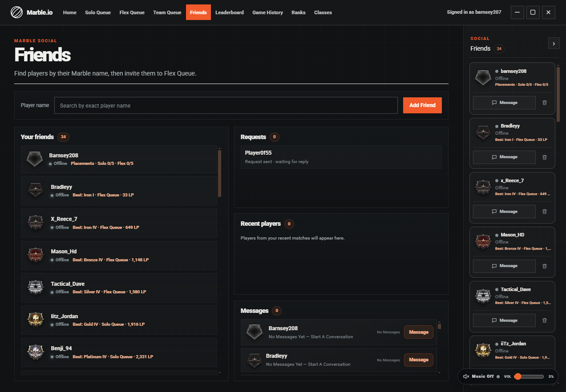The width and height of the screenshot is (566, 392).
Task: Click the Add Friend button
Action: pos(422,105)
